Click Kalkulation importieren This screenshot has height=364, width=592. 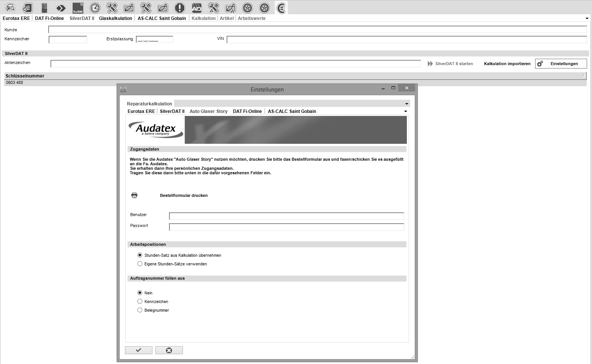(x=507, y=64)
